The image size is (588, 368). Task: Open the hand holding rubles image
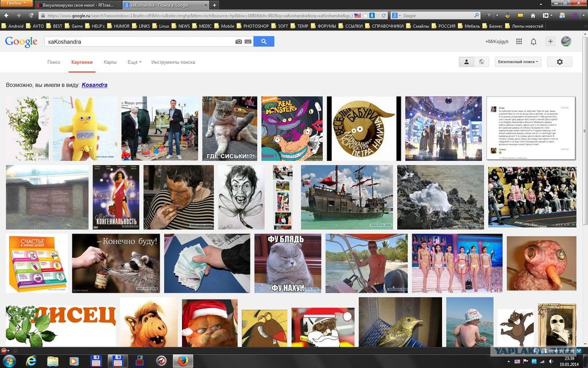click(x=207, y=263)
